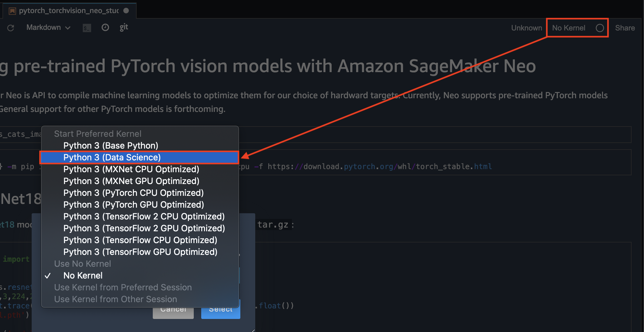Select Python 3 (Base Python) kernel
Screen dimensions: 644x332
(x=111, y=145)
